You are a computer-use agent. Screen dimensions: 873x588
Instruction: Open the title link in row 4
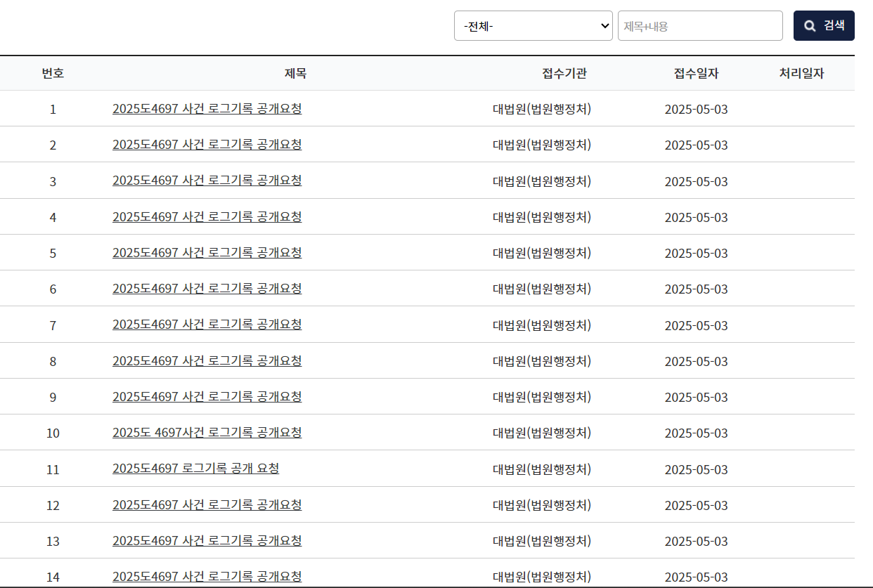pyautogui.click(x=207, y=217)
